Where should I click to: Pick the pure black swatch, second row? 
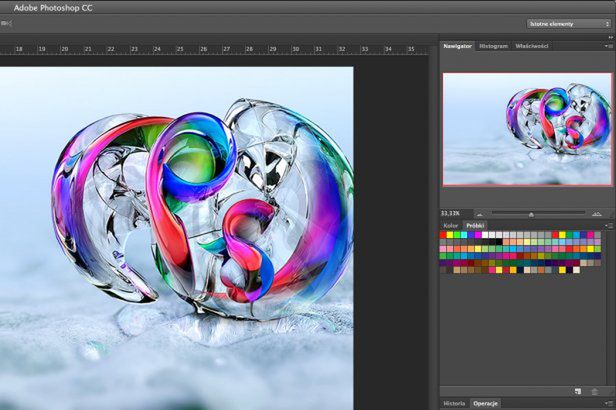[x=499, y=242]
